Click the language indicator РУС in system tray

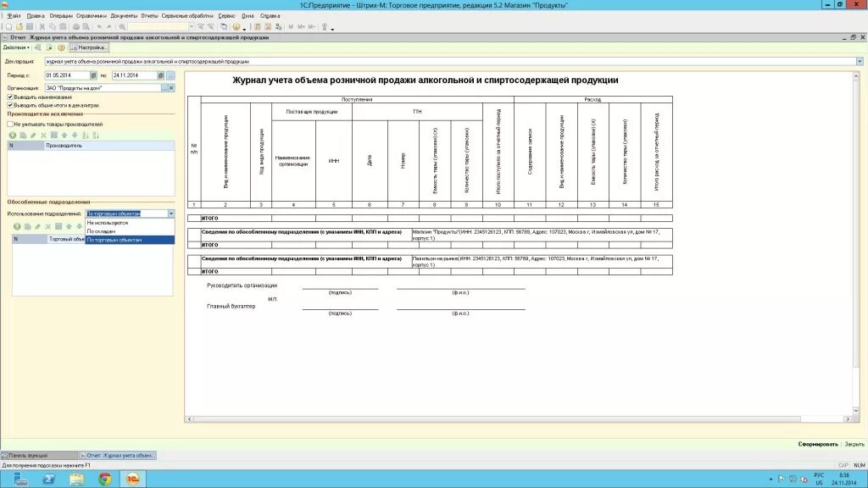pyautogui.click(x=819, y=475)
